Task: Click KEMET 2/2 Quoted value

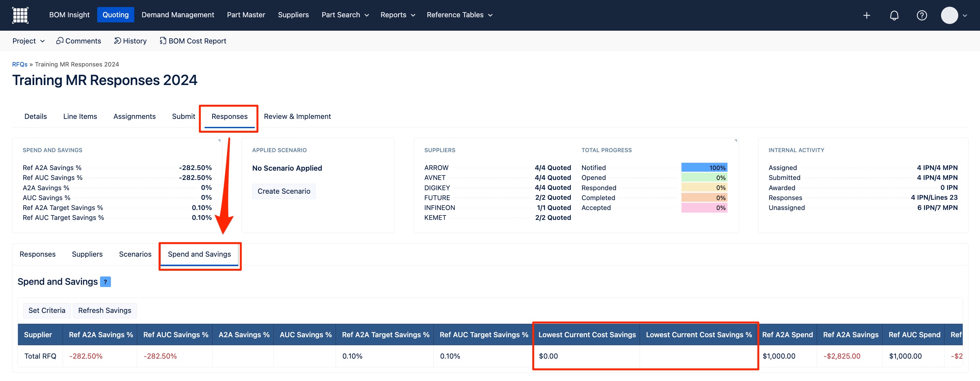Action: [553, 218]
